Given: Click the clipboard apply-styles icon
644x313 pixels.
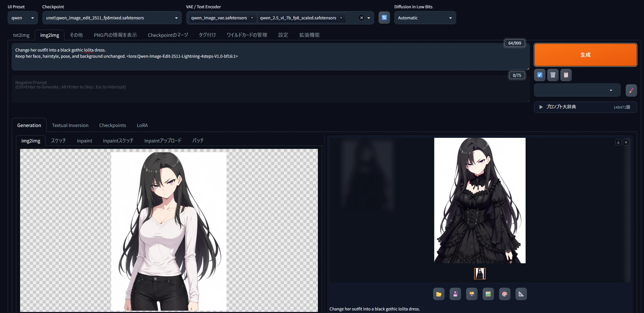Looking at the screenshot, I should point(566,75).
